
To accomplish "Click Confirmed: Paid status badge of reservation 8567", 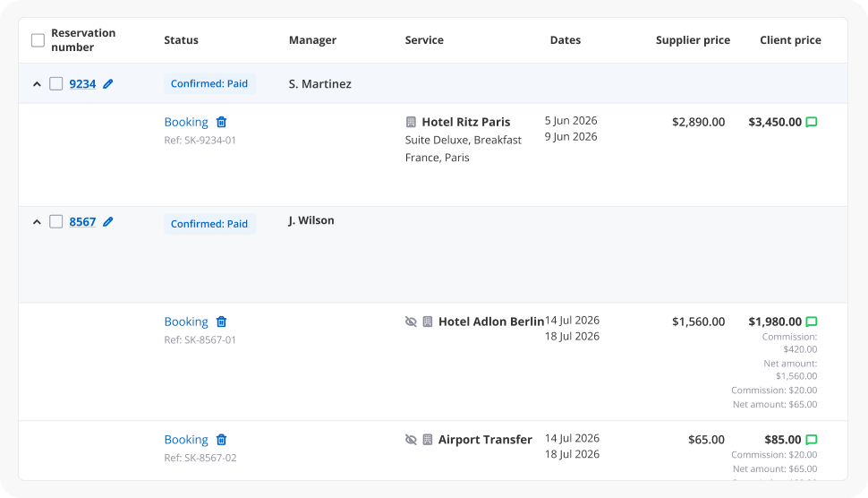I will pyautogui.click(x=209, y=224).
